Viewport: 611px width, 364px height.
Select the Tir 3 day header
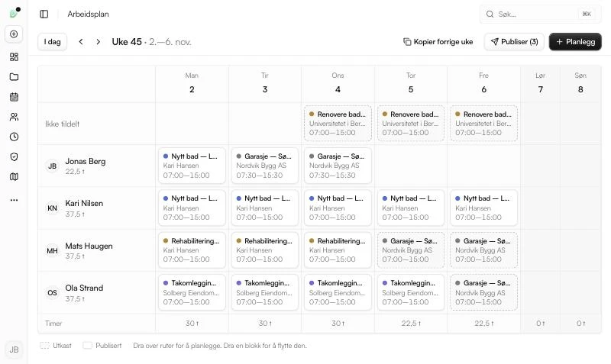tap(265, 83)
